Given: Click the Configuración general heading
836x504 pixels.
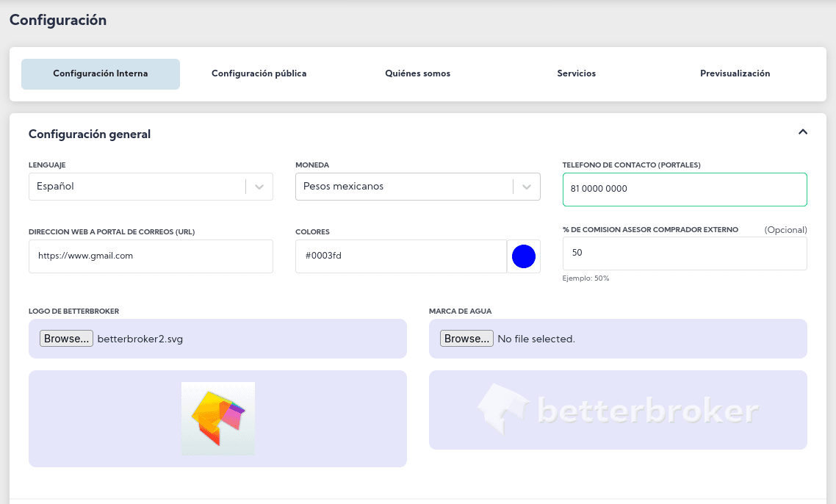Looking at the screenshot, I should pos(90,134).
